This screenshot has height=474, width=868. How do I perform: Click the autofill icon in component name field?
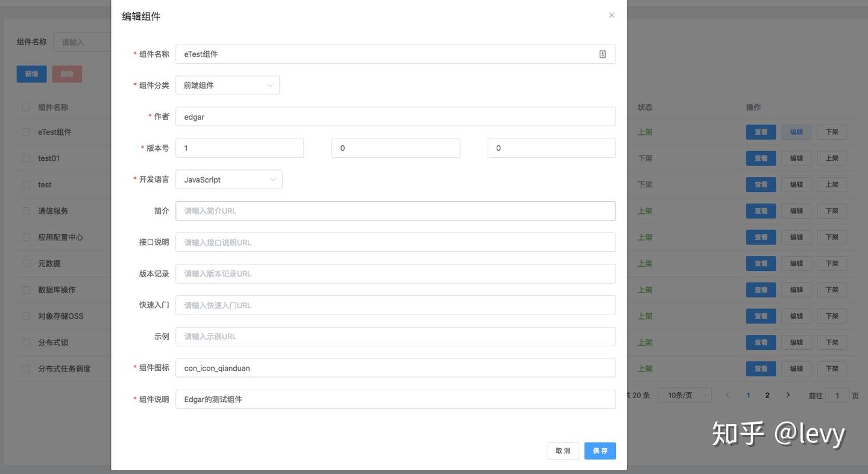pyautogui.click(x=602, y=54)
